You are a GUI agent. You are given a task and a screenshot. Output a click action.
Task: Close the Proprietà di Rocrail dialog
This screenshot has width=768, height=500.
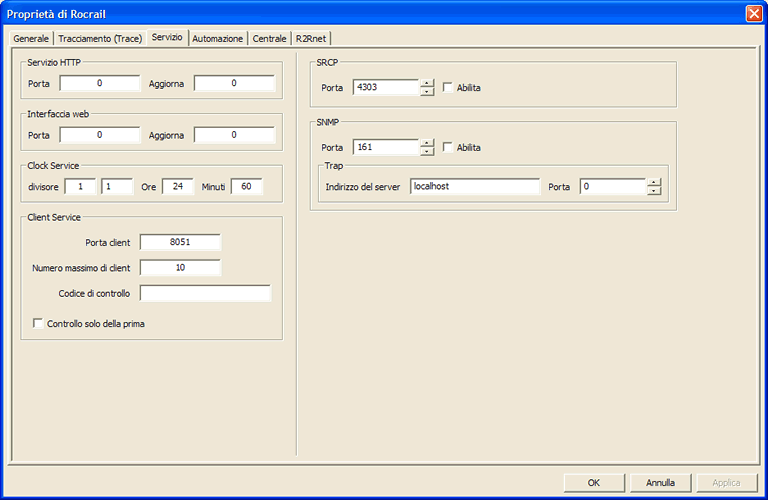(753, 13)
